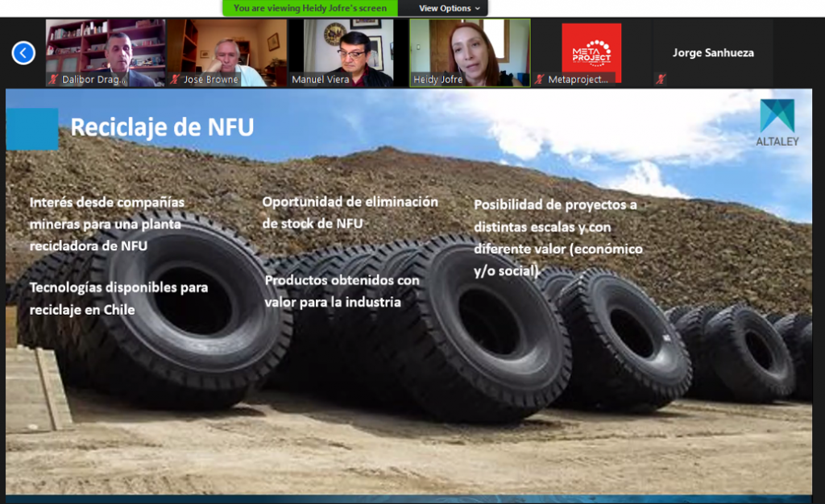Image resolution: width=825 pixels, height=504 pixels.
Task: Click the blue back arrow for previous participants
Action: [23, 53]
